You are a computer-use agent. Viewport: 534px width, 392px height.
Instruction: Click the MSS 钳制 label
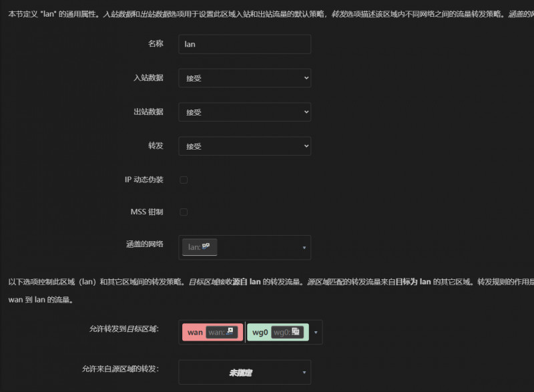pyautogui.click(x=146, y=212)
